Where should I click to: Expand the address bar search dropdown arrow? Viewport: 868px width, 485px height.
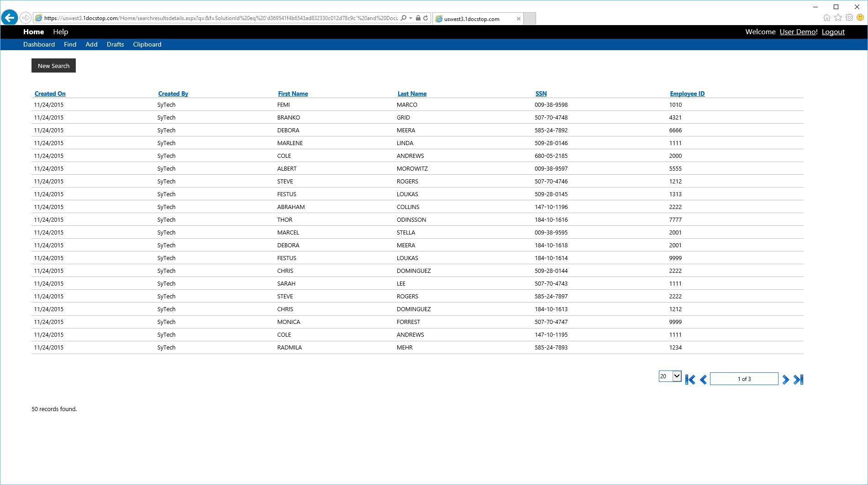411,18
